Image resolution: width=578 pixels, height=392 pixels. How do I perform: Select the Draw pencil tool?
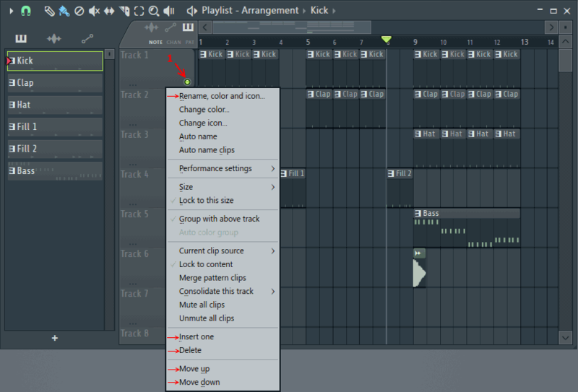click(49, 11)
